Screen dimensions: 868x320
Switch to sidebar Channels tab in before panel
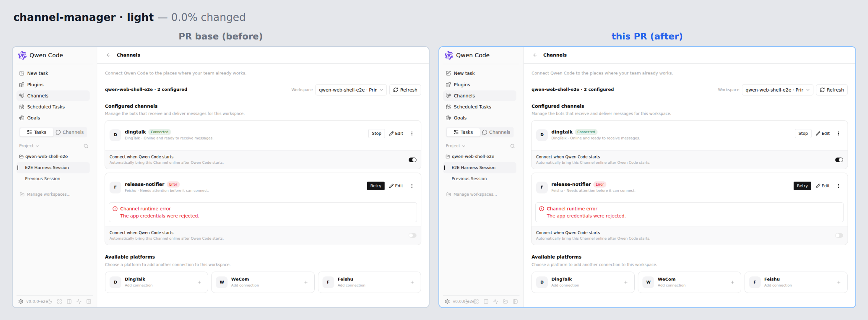[69, 132]
